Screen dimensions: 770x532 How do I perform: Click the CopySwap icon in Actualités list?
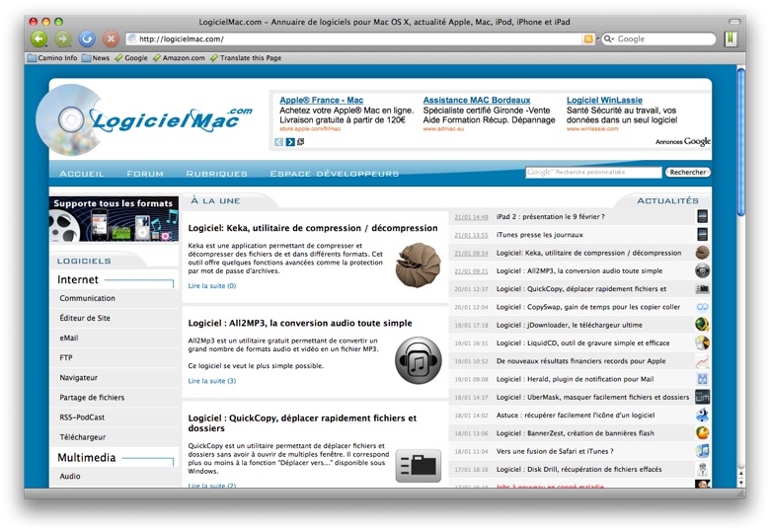703,307
